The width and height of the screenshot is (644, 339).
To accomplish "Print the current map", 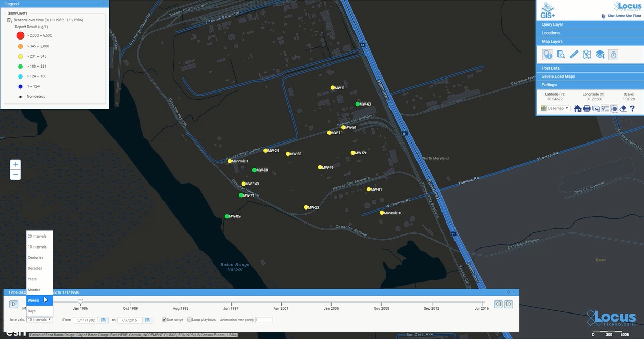I will point(587,109).
